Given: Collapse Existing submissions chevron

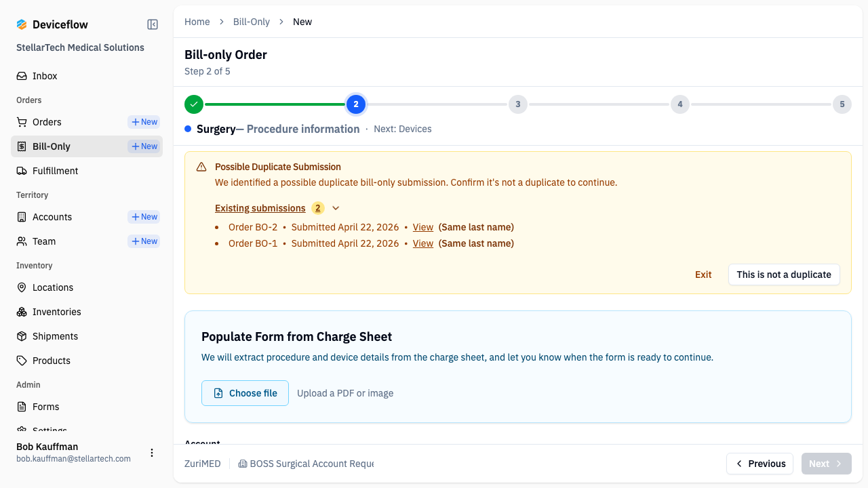Looking at the screenshot, I should point(336,208).
